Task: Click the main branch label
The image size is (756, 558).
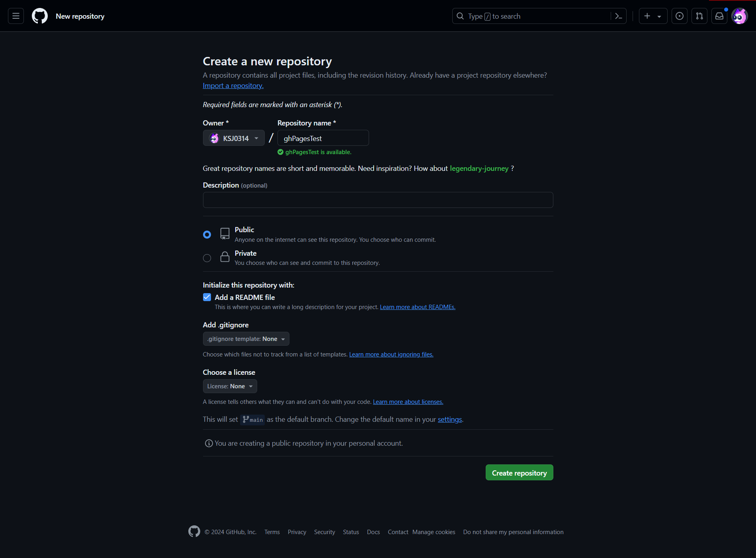Action: pos(252,420)
